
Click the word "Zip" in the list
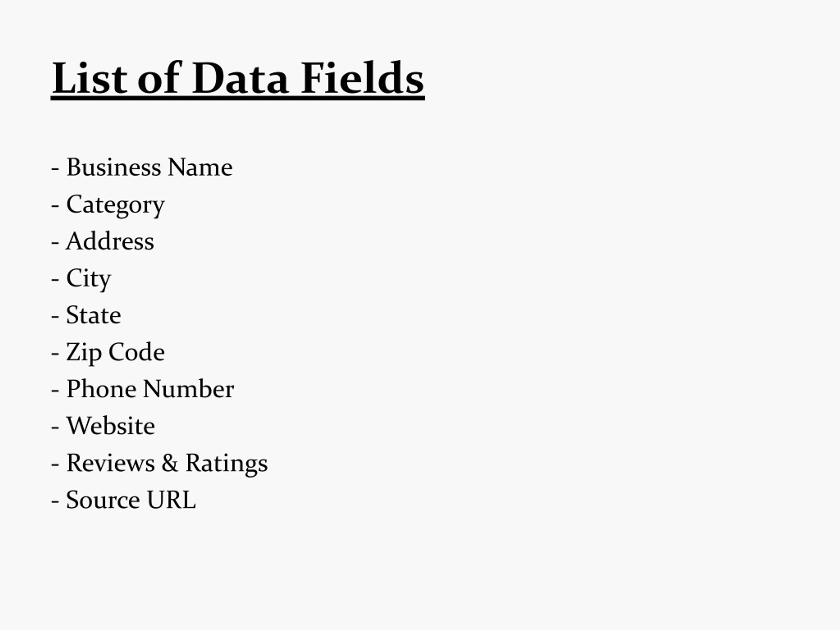tap(84, 352)
